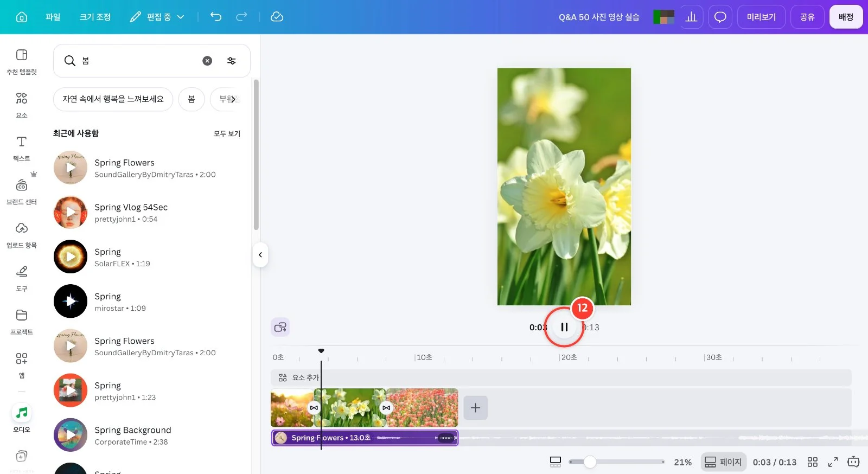This screenshot has height=474, width=868.
Task: Select the tulip clip in timeline
Action: click(422, 408)
